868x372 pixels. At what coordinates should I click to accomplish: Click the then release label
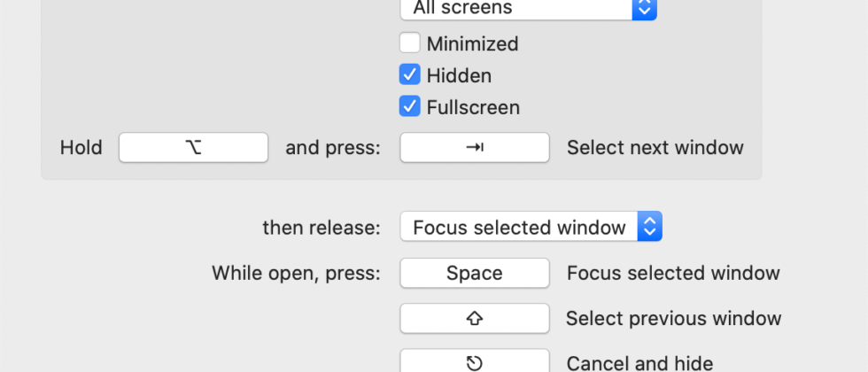pos(321,228)
